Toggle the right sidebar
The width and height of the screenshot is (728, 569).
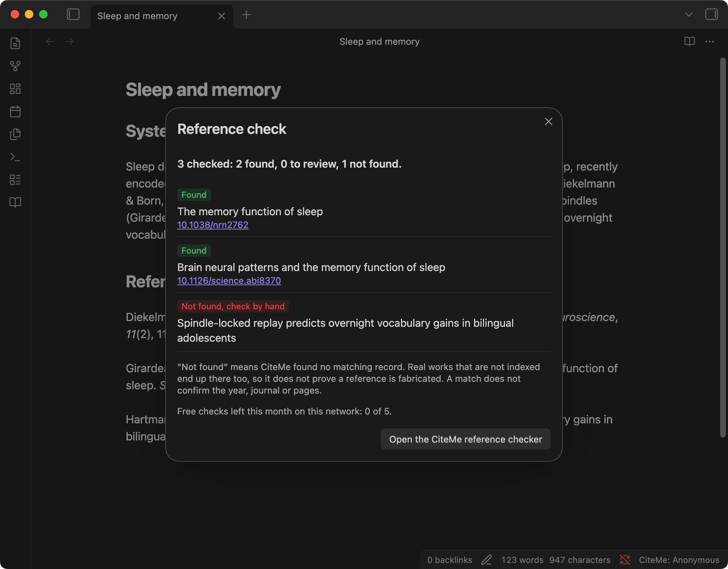pyautogui.click(x=712, y=15)
